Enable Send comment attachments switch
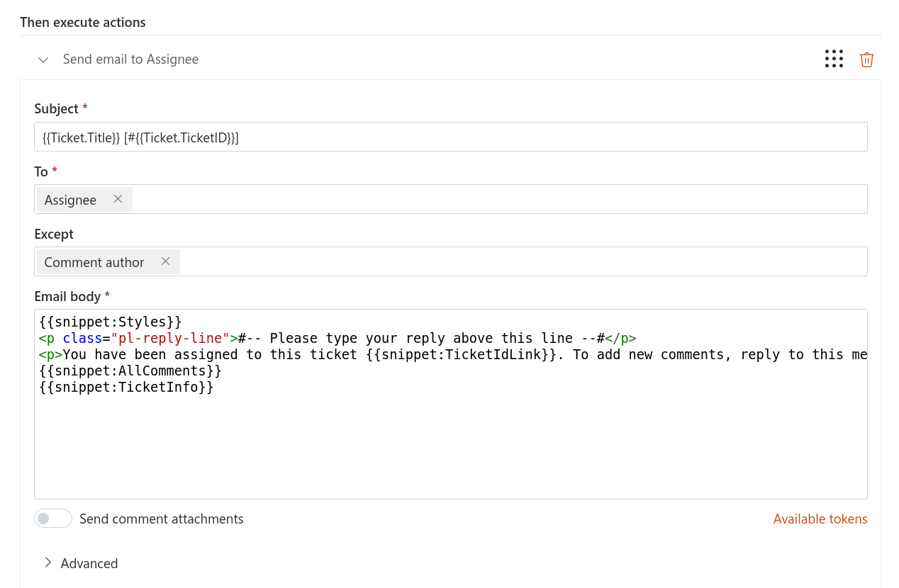The height and width of the screenshot is (588, 899). (x=53, y=519)
